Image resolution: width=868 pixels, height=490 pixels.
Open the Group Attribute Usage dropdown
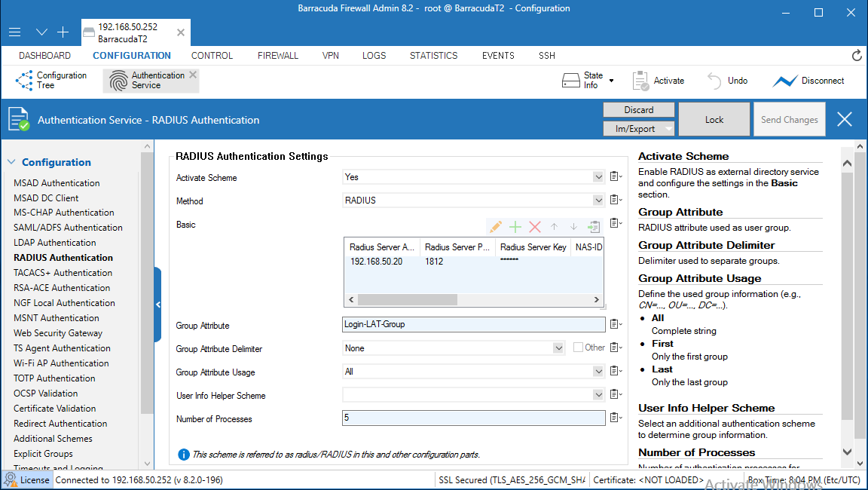click(x=598, y=372)
